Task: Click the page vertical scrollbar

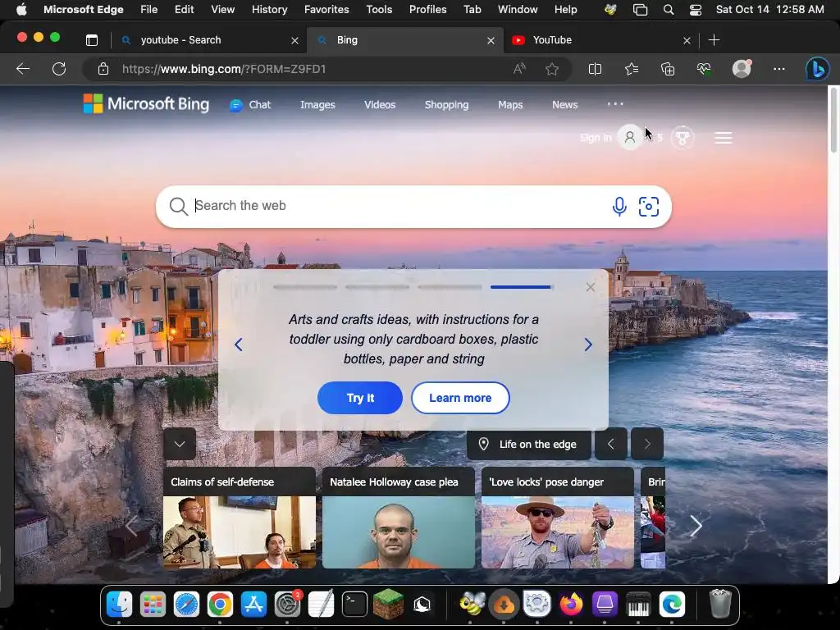Action: (x=833, y=120)
